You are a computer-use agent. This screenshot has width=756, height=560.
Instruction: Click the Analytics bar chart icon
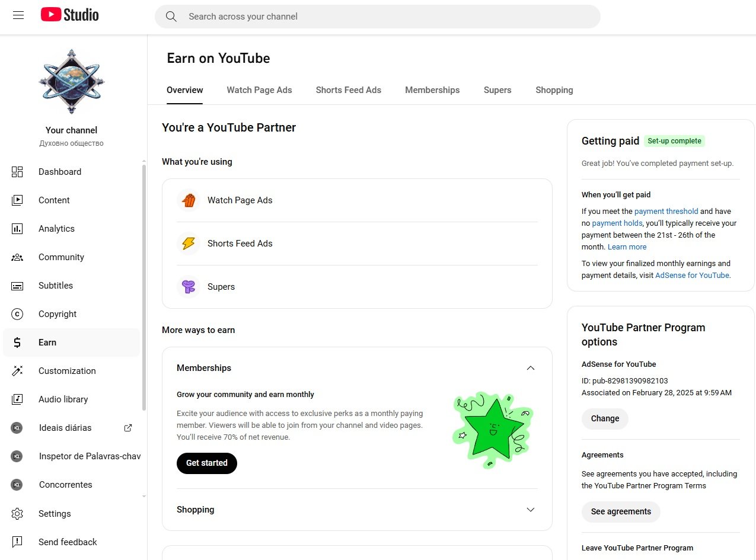coord(17,229)
